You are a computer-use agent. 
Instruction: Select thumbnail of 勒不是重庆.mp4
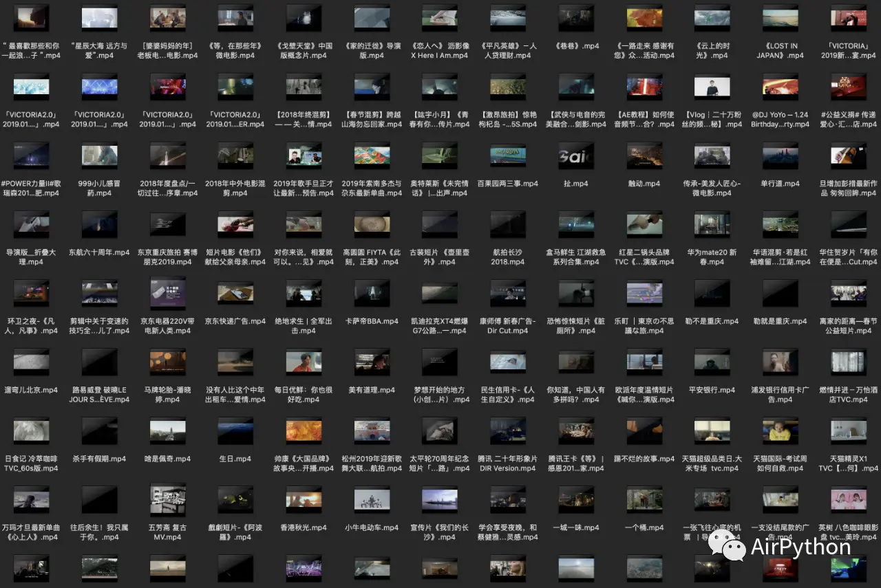click(712, 293)
